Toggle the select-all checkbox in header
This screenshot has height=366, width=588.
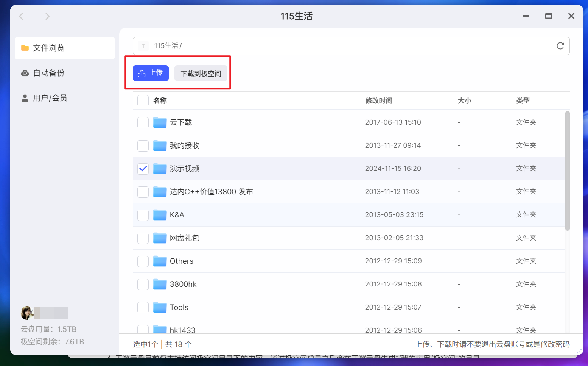pos(143,101)
